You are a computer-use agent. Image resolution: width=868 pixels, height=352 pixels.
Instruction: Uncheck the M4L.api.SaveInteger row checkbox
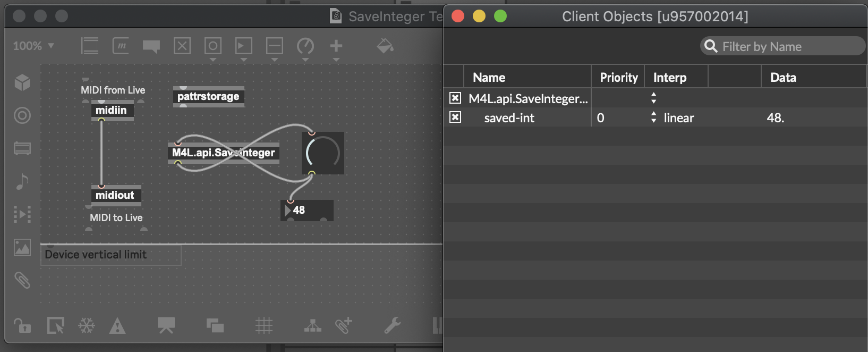(455, 98)
